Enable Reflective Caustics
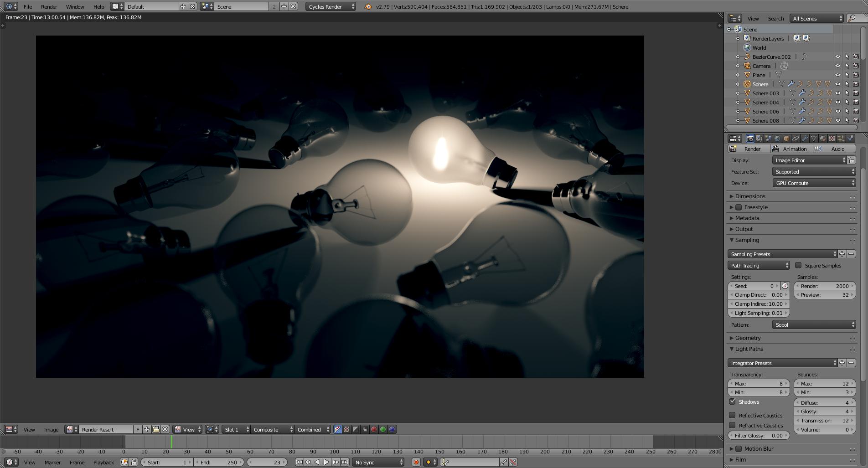Screen dimensions: 868x468 pos(732,415)
